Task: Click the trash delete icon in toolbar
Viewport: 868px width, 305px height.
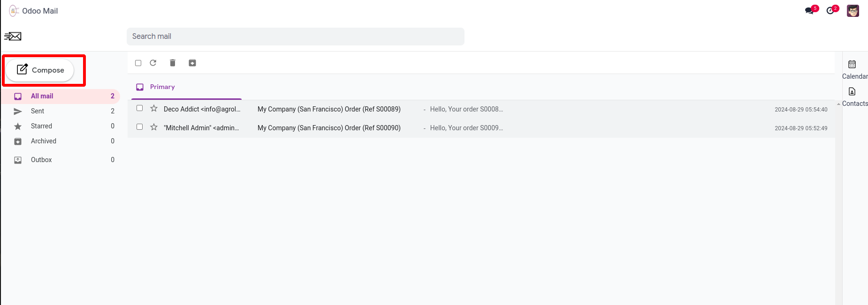Action: [x=173, y=63]
